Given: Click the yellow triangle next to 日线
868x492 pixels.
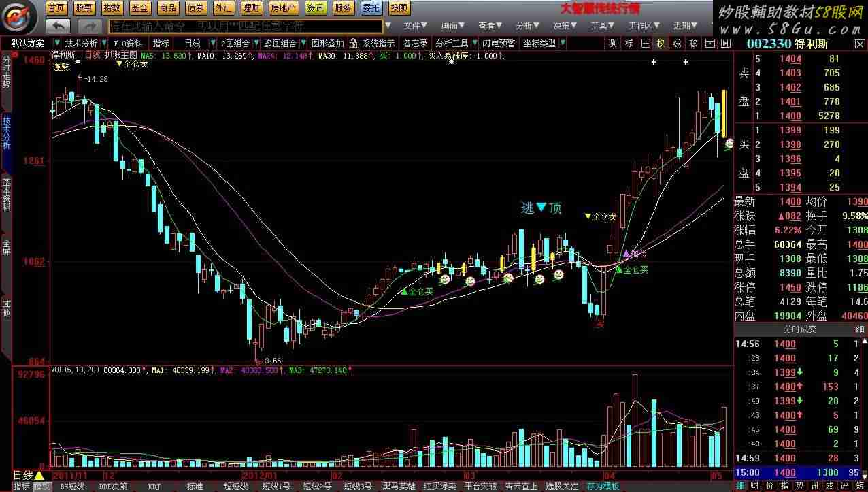Looking at the screenshot, I should [39, 475].
